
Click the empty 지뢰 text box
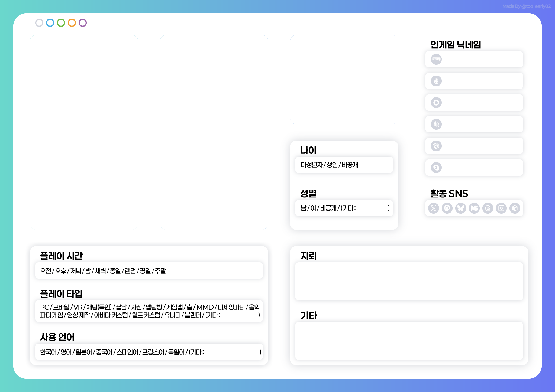point(409,281)
